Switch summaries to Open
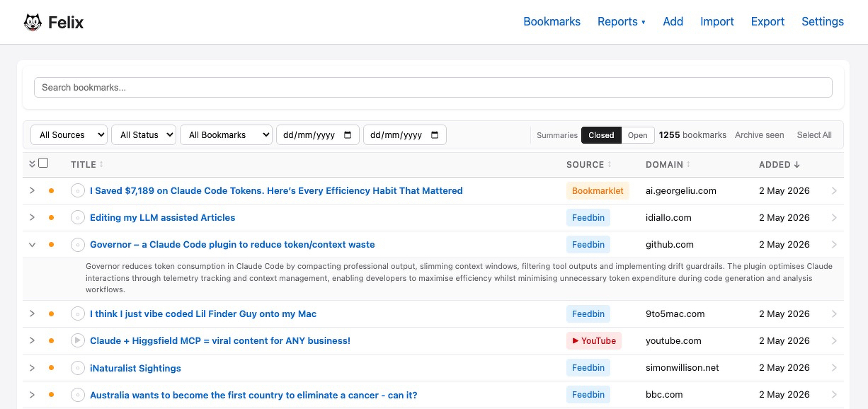Screen dimensions: 868x409 (x=637, y=135)
